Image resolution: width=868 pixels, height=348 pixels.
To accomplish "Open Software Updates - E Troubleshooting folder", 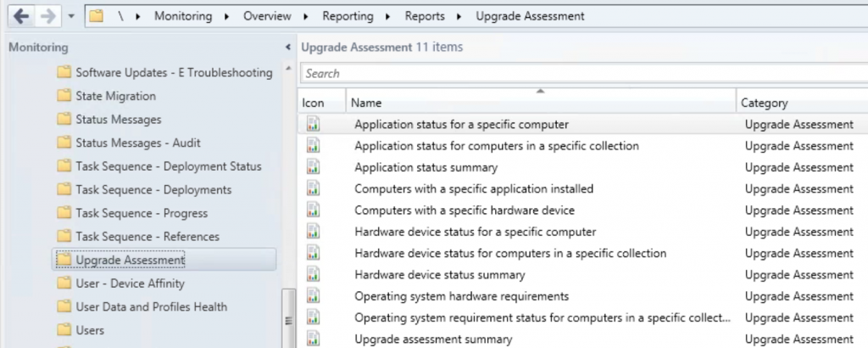I will coord(164,73).
